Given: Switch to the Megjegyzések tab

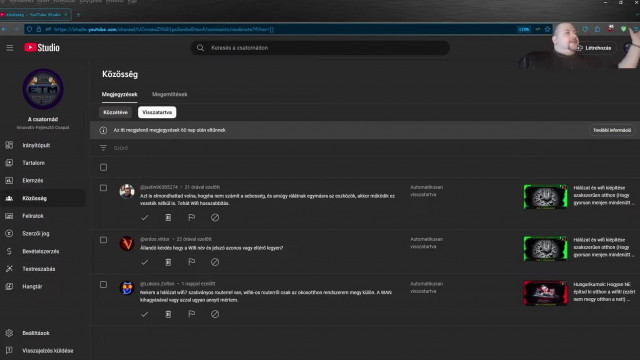Looking at the screenshot, I should 119,94.
